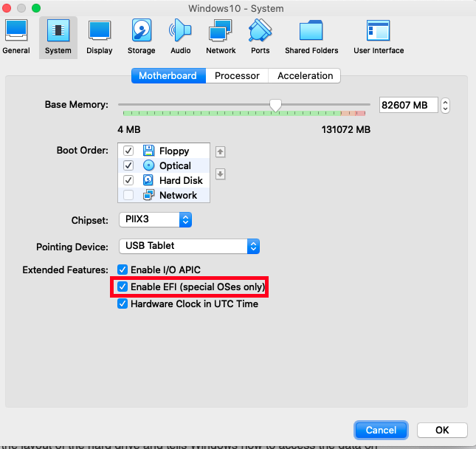The width and height of the screenshot is (476, 449).
Task: Open the Storage settings section
Action: (x=141, y=38)
